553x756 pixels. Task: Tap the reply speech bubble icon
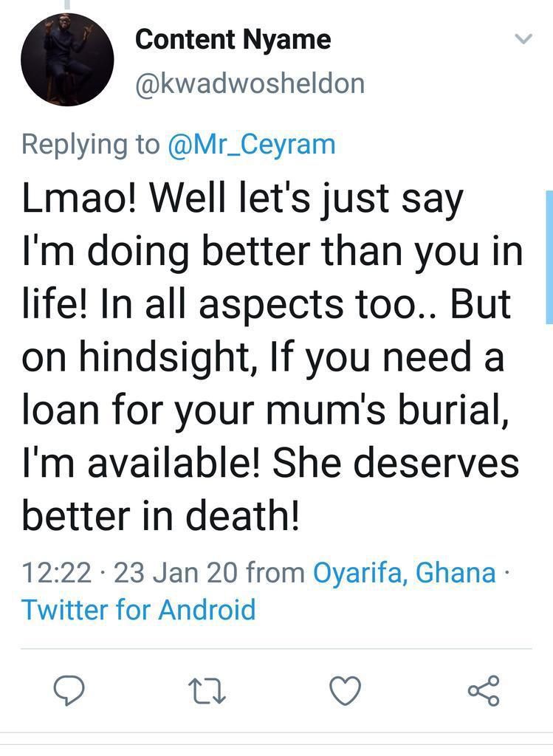(x=69, y=691)
